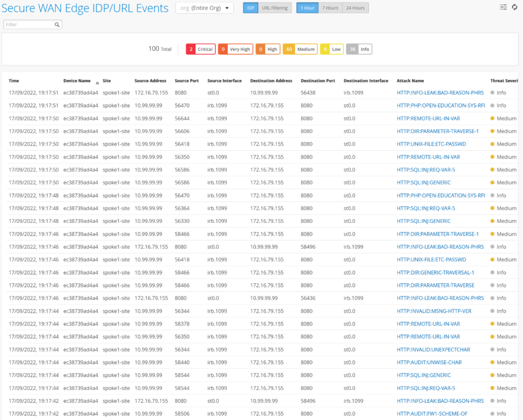Select the 7 Hours time range
Image resolution: width=523 pixels, height=420 pixels.
pos(330,8)
